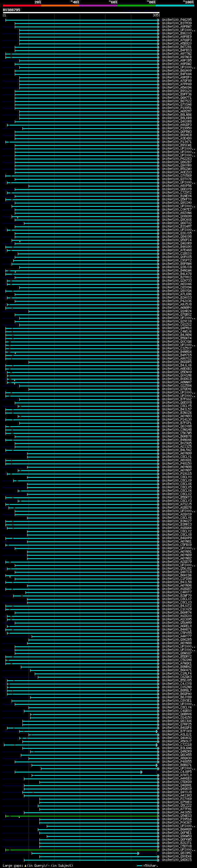Click UniRef100_P19950 label
This screenshot has width=197, height=868.
point(177,128)
